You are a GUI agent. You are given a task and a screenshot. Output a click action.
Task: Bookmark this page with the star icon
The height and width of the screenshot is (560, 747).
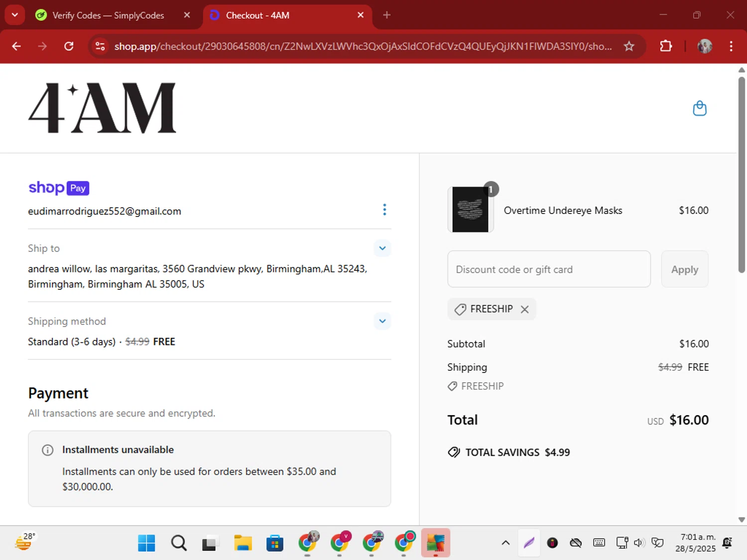(x=629, y=46)
